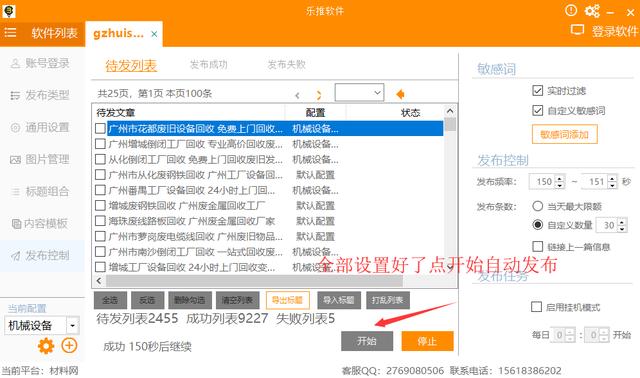The height and width of the screenshot is (378, 640).
Task: Click the 配置 column header
Action: coord(316,113)
